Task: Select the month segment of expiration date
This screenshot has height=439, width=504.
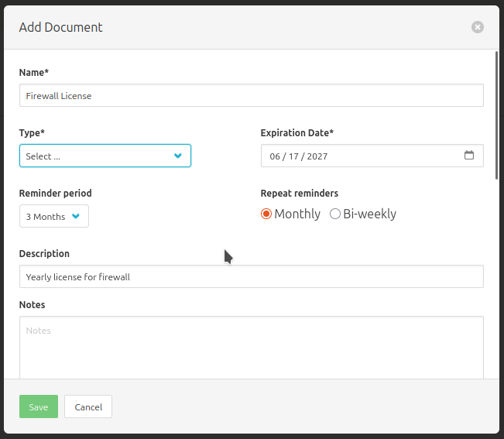Action: (x=275, y=156)
